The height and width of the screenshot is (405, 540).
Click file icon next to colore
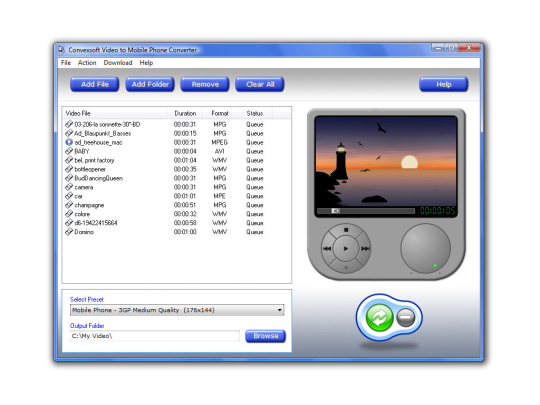(69, 214)
